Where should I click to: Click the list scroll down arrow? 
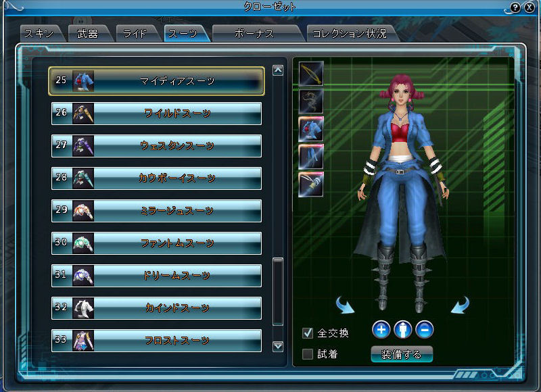coord(278,346)
